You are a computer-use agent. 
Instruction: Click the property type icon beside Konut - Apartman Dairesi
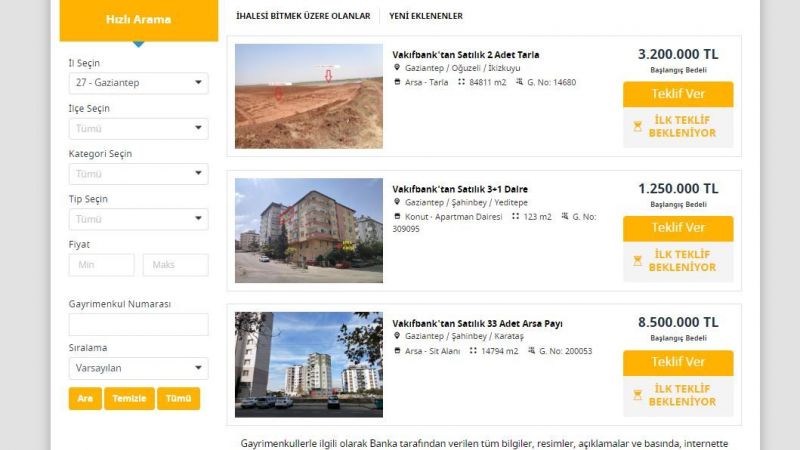click(397, 216)
